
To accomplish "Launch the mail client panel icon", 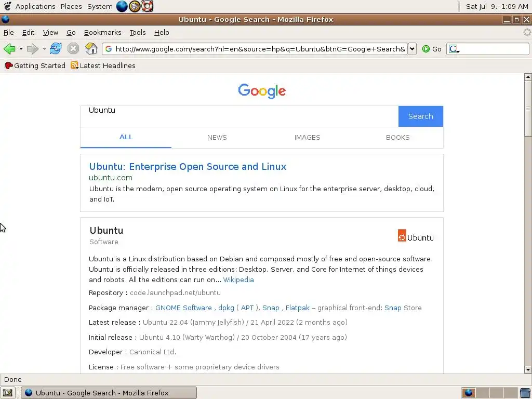I will click(135, 6).
